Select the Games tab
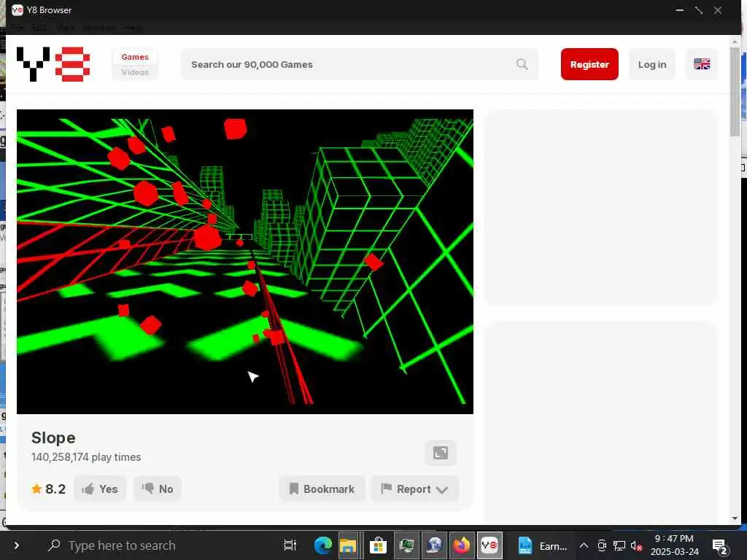Screen dimensions: 747x560 (135, 57)
